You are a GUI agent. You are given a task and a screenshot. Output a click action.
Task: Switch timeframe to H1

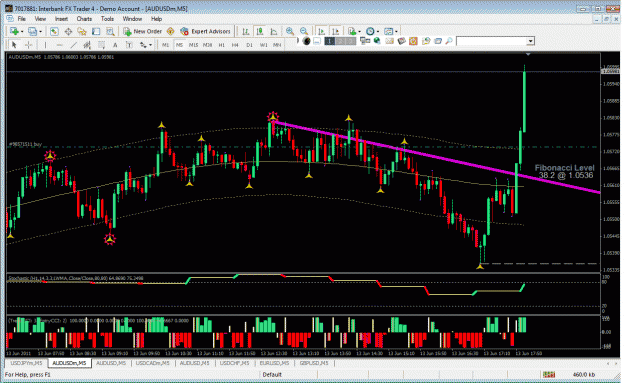222,45
